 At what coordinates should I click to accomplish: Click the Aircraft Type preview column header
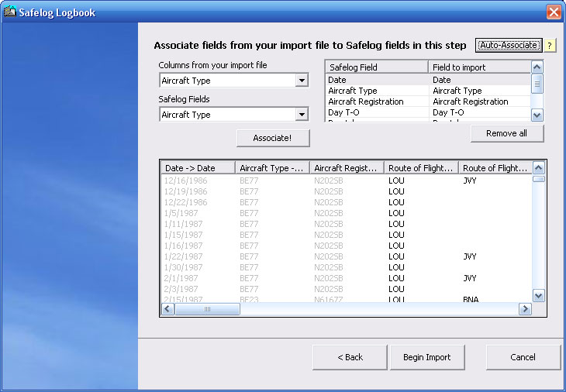272,168
